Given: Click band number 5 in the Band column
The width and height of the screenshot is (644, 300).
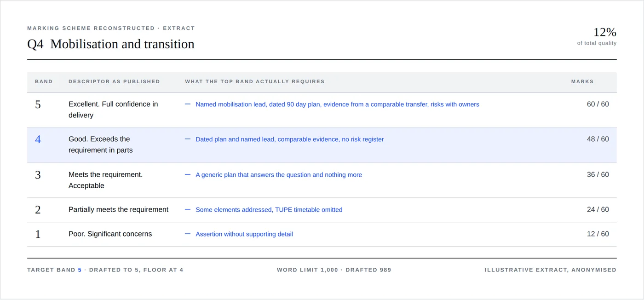Looking at the screenshot, I should pos(38,104).
